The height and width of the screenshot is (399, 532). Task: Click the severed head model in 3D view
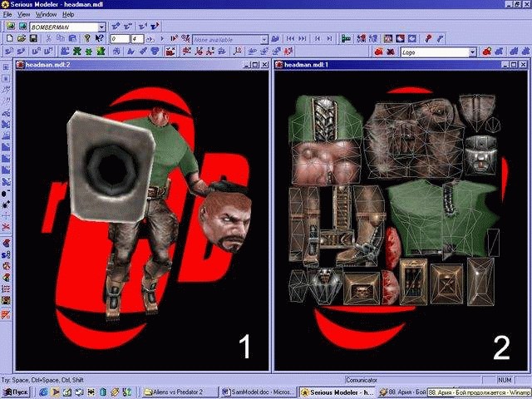click(x=225, y=217)
